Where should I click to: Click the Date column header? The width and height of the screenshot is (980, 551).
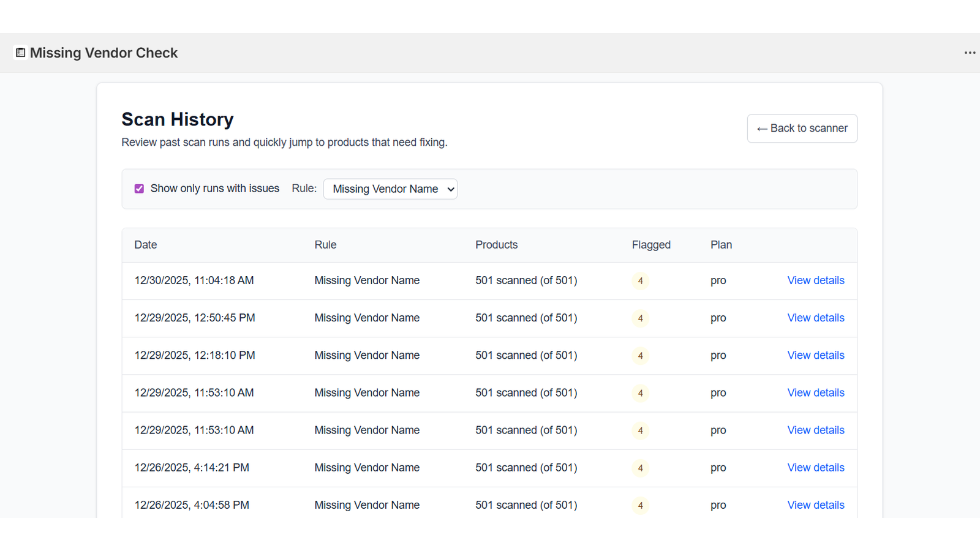coord(146,245)
